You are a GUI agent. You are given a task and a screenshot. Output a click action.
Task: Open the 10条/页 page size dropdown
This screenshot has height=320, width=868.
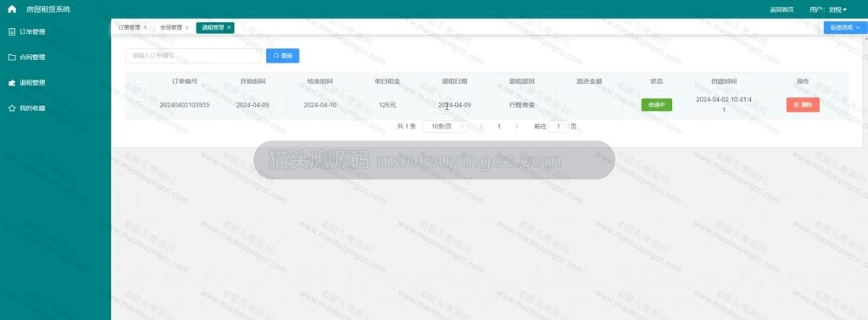click(x=445, y=126)
